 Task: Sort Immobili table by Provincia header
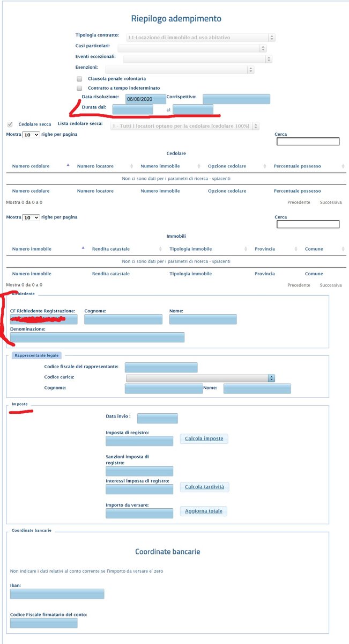point(265,249)
